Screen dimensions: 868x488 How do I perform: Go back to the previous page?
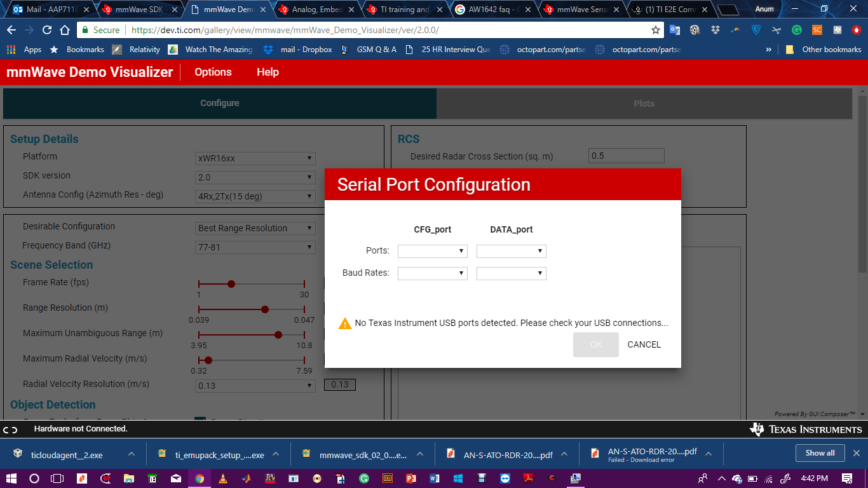(x=11, y=30)
